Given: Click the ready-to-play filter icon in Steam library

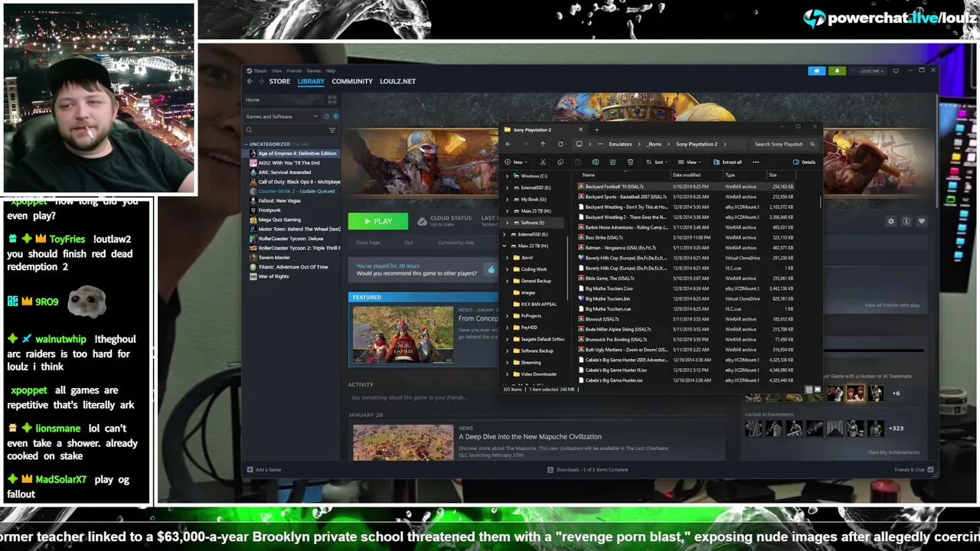Looking at the screenshot, I should click(x=335, y=116).
